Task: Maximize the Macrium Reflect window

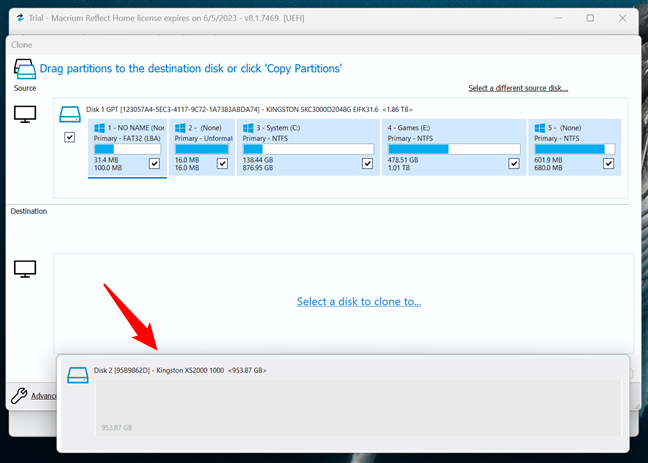Action: [590, 18]
